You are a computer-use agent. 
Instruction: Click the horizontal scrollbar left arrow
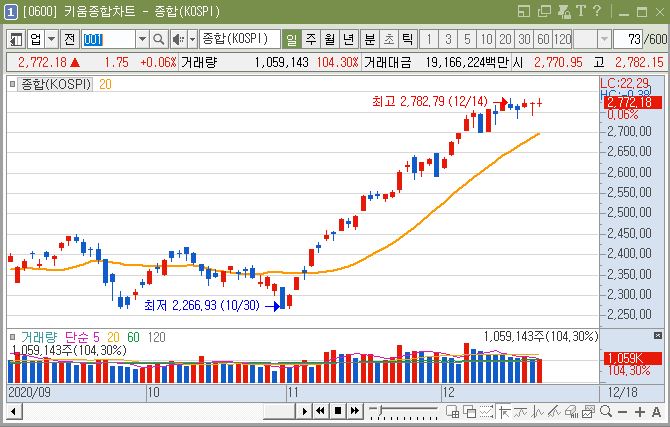coord(14,412)
